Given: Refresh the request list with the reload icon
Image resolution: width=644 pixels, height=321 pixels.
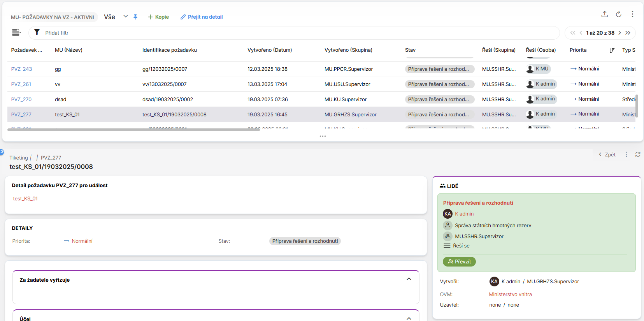Looking at the screenshot, I should (x=618, y=14).
